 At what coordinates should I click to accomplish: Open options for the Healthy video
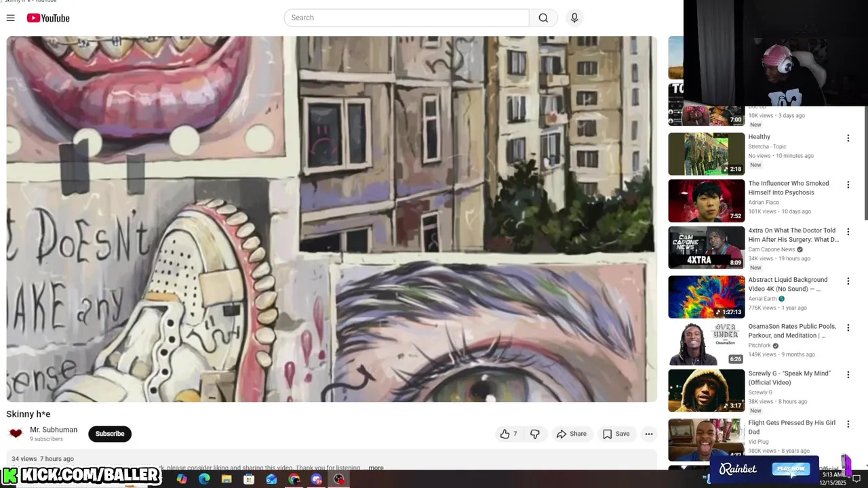click(848, 138)
